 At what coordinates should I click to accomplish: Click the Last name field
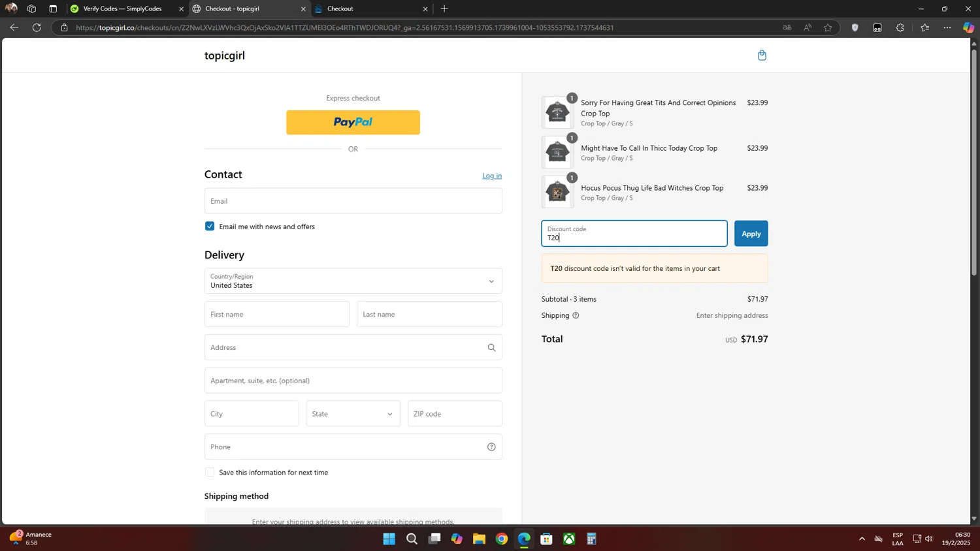[429, 314]
